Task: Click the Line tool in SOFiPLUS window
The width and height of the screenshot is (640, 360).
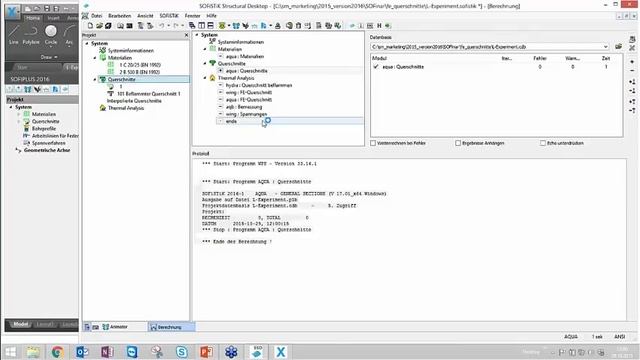Action: coord(14,35)
